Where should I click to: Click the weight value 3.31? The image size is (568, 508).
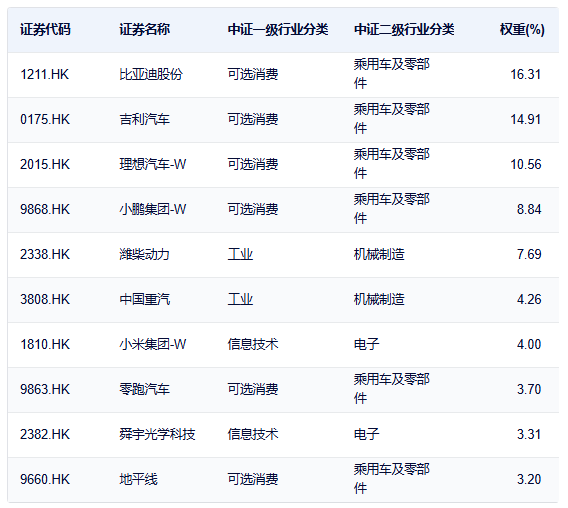[x=529, y=434]
